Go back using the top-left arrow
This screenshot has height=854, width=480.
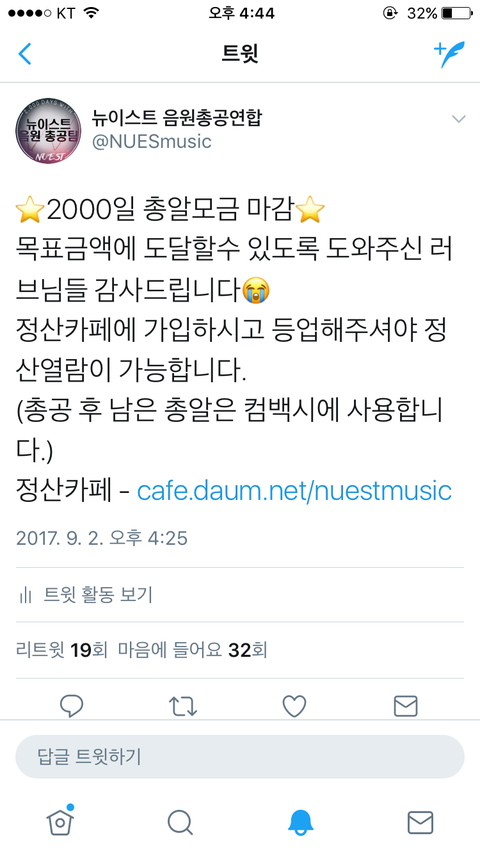tap(25, 54)
